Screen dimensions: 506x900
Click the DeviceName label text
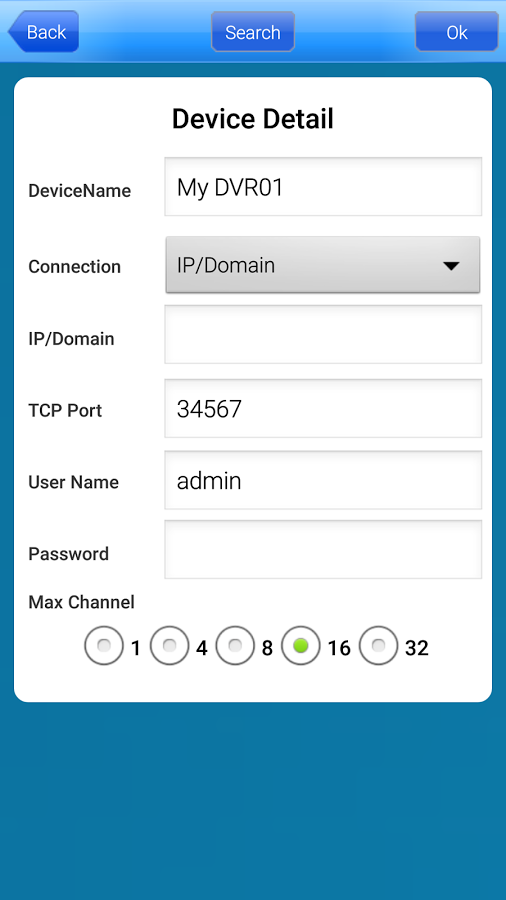coord(80,191)
